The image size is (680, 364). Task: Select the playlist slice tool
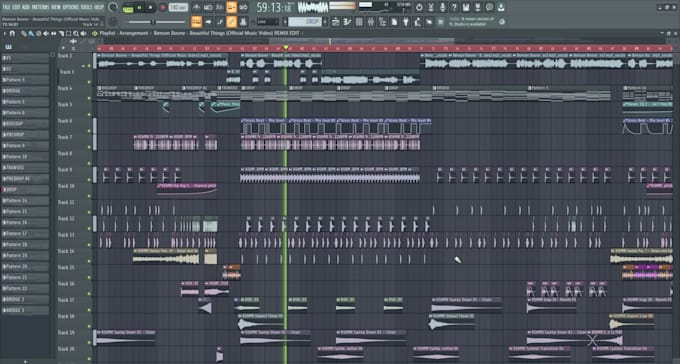coord(61,33)
